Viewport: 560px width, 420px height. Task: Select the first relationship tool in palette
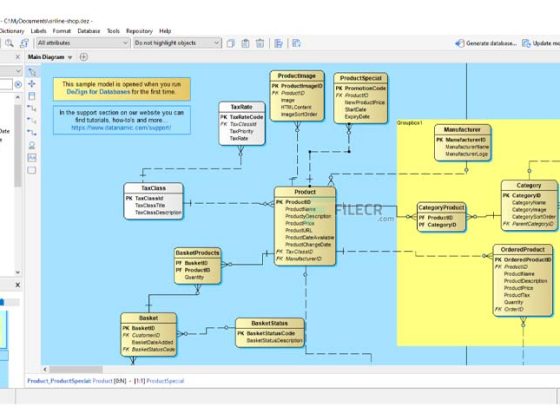32,108
